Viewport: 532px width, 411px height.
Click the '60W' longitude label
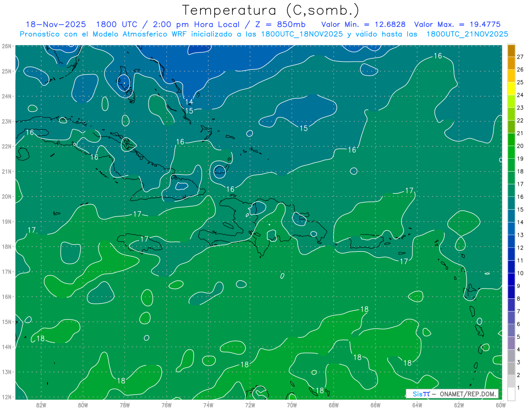point(501,405)
